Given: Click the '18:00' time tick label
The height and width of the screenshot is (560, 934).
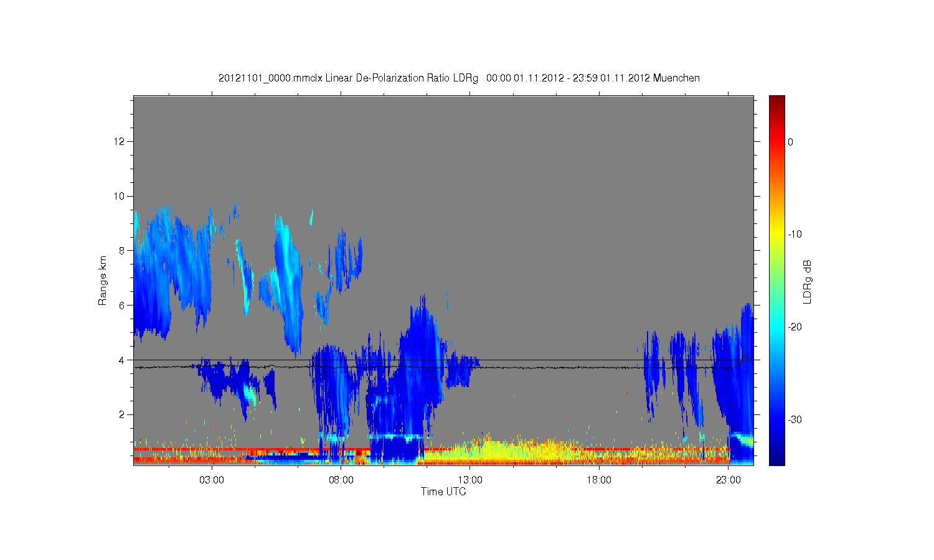Looking at the screenshot, I should [599, 480].
